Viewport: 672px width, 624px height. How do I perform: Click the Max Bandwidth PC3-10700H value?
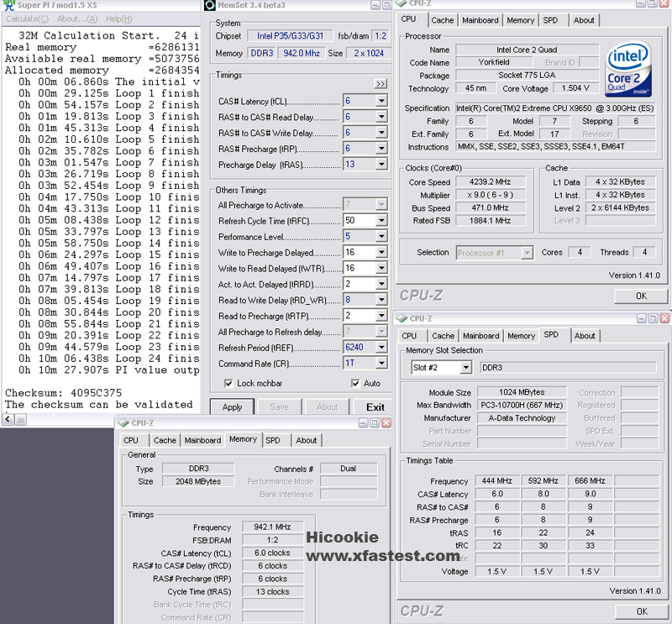[522, 405]
